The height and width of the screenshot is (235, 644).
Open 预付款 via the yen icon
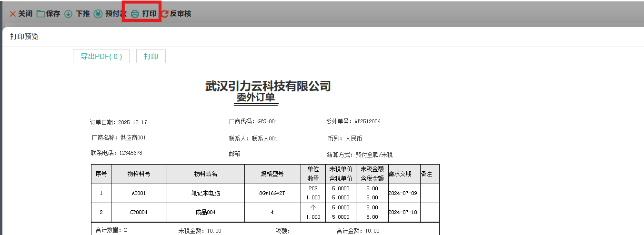pos(98,14)
